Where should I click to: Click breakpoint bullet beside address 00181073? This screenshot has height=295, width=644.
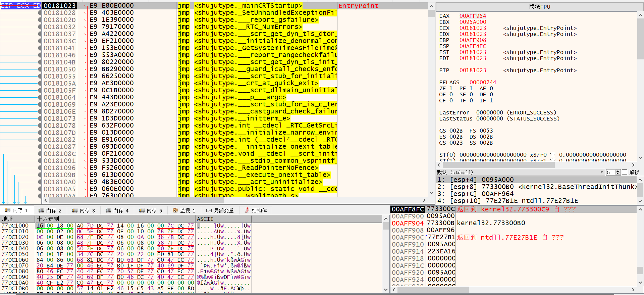pos(40,118)
